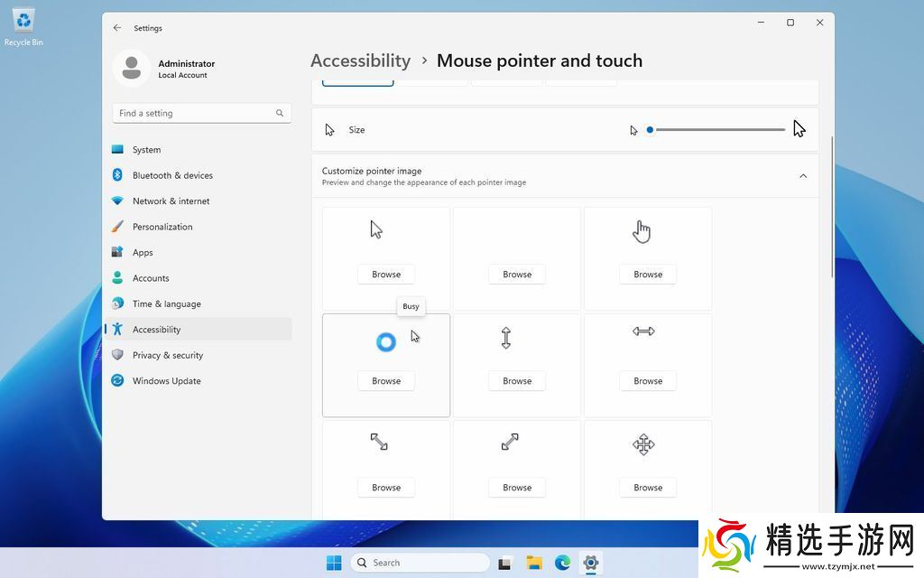This screenshot has width=924, height=578.
Task: Select the four-way move pointer image
Action: 643,444
